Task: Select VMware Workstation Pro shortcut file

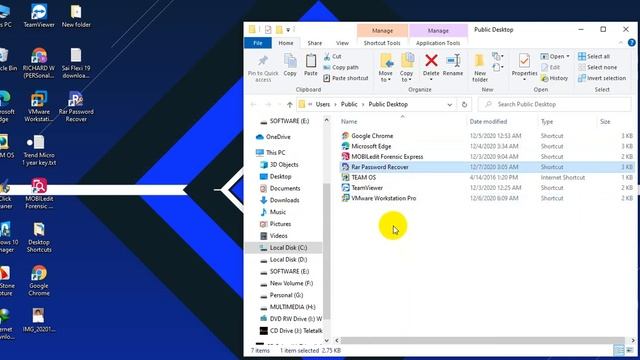Action: tap(486, 198)
